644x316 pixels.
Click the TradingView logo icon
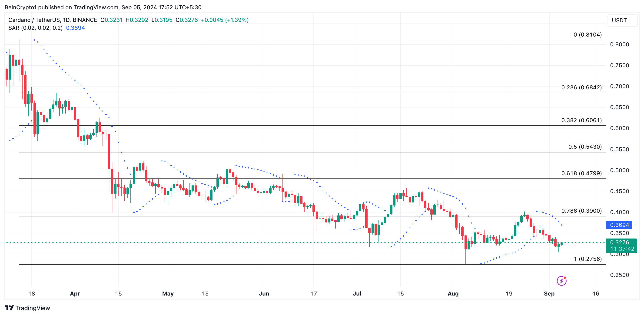pos(9,308)
